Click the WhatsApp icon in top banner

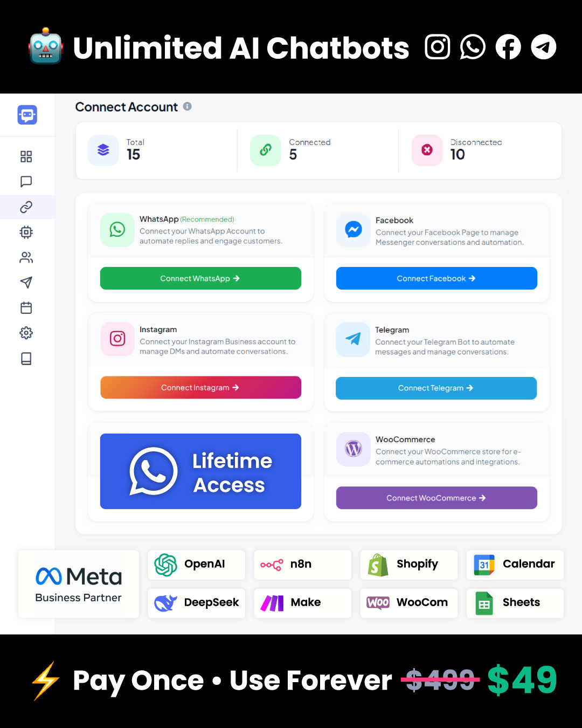(x=473, y=47)
